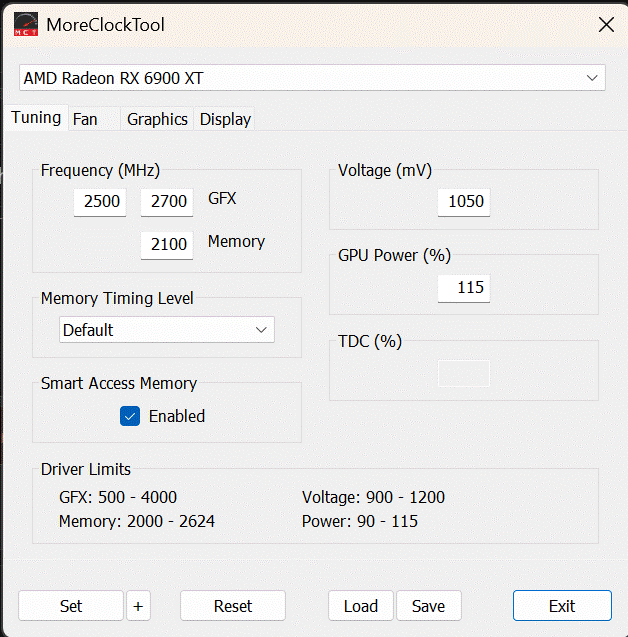Click the 'Driver Limits' group label

pyautogui.click(x=86, y=469)
